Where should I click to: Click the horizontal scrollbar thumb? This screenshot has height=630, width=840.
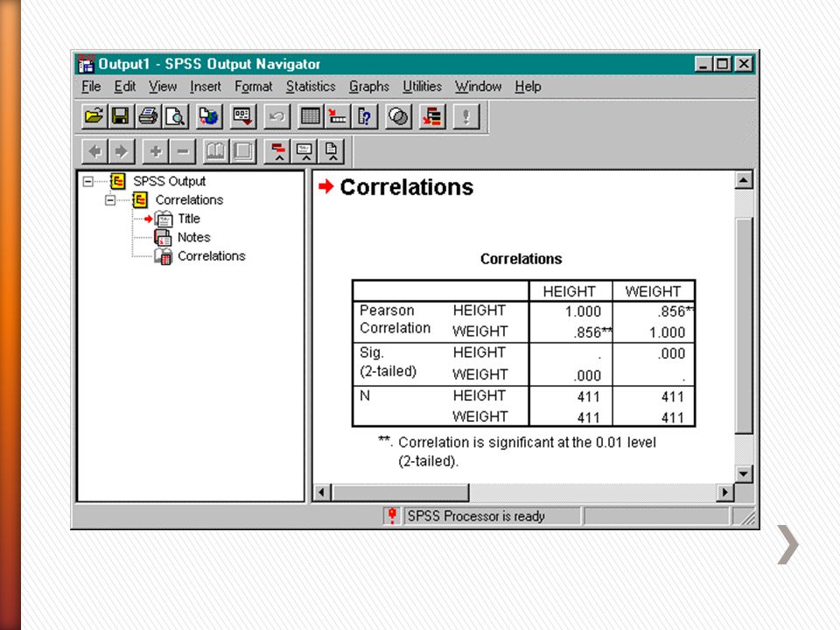click(x=400, y=492)
